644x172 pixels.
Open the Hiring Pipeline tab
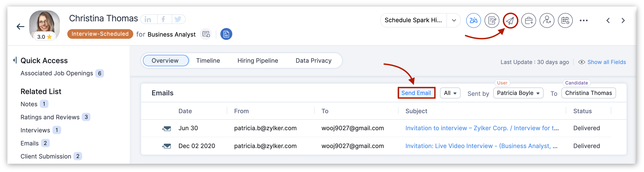[258, 61]
